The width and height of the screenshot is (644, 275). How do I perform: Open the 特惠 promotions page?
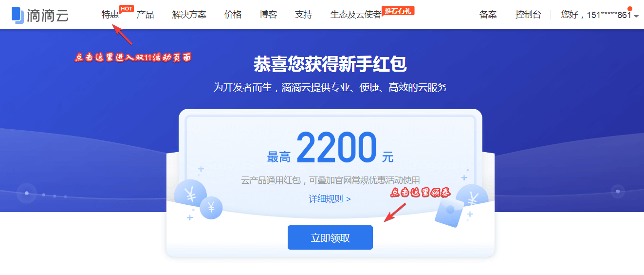pyautogui.click(x=110, y=15)
